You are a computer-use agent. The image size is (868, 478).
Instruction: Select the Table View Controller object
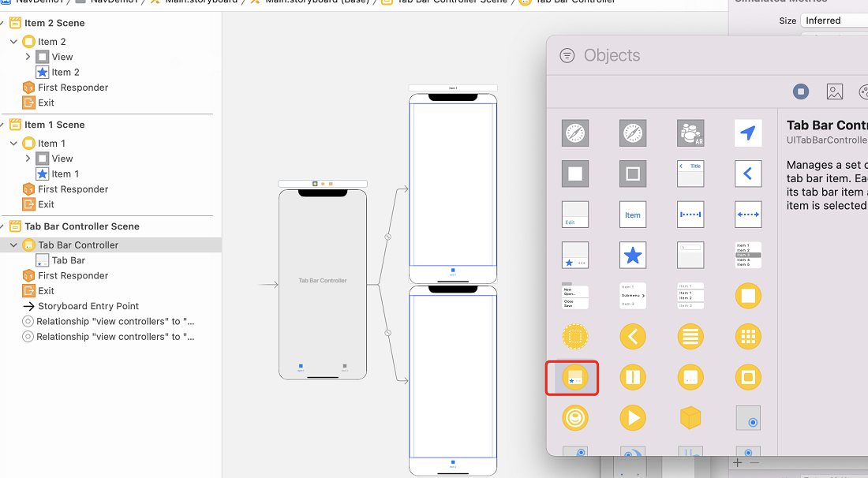690,336
